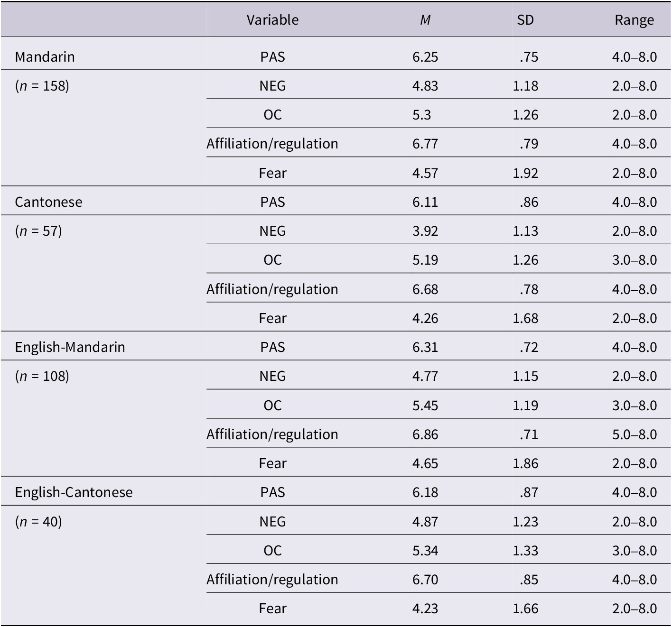Viewport: 672px width, 627px height.
Task: Select the mean value 5.45
Action: coord(425,406)
